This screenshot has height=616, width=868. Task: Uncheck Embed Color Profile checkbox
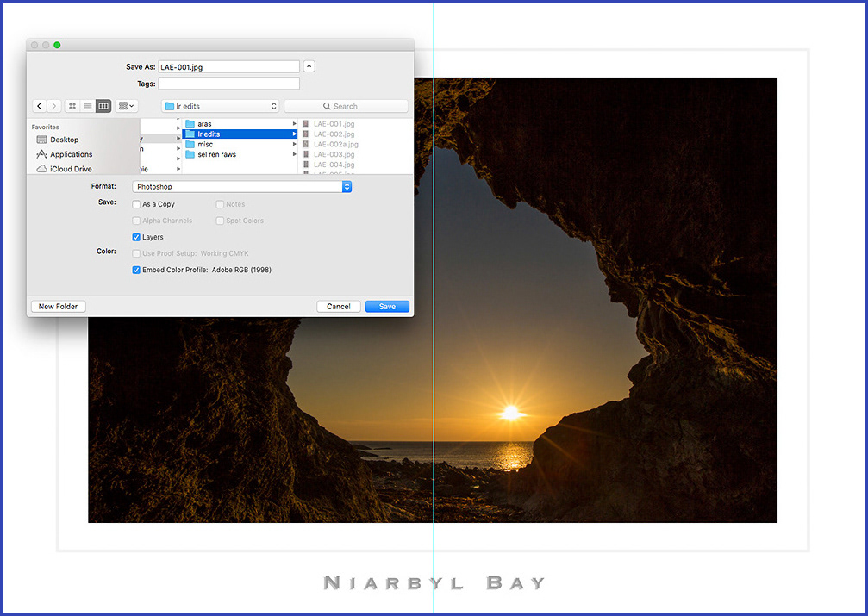(136, 270)
